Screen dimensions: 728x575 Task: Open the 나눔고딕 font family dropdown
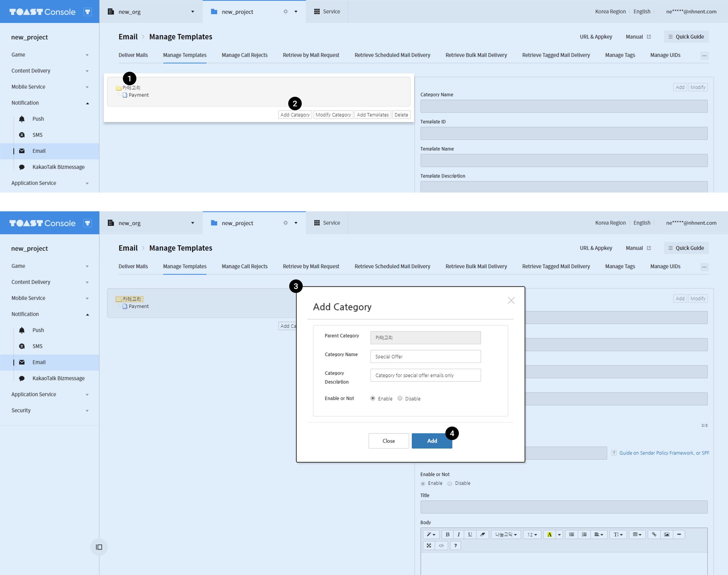tap(506, 534)
